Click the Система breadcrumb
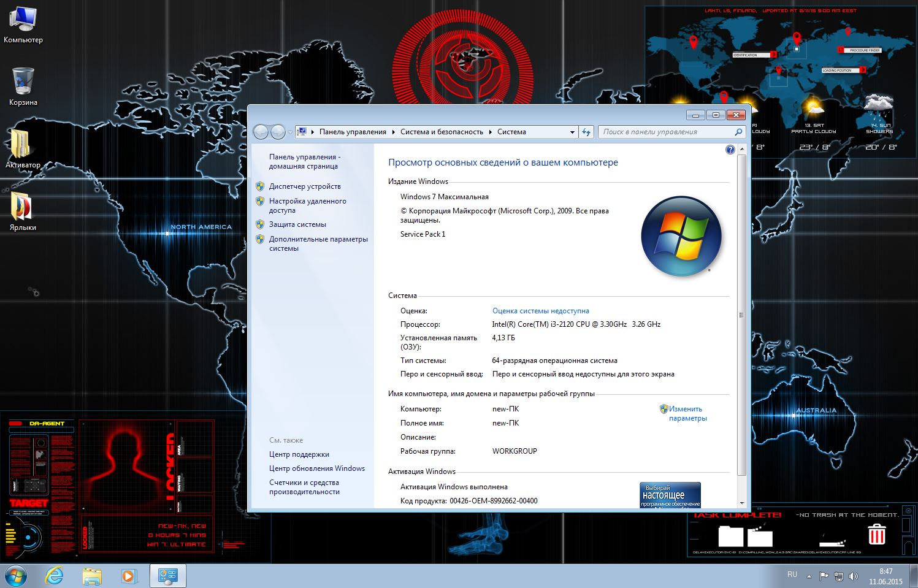The image size is (918, 588). click(511, 132)
